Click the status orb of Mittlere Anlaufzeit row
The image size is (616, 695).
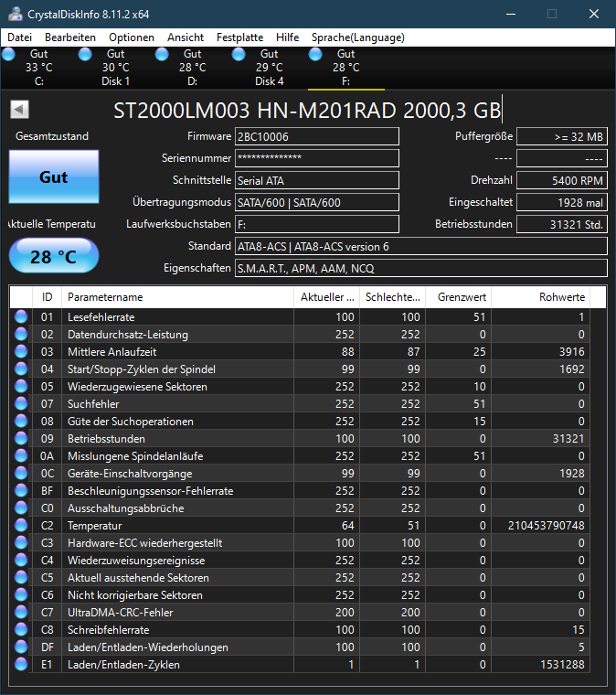pos(21,351)
